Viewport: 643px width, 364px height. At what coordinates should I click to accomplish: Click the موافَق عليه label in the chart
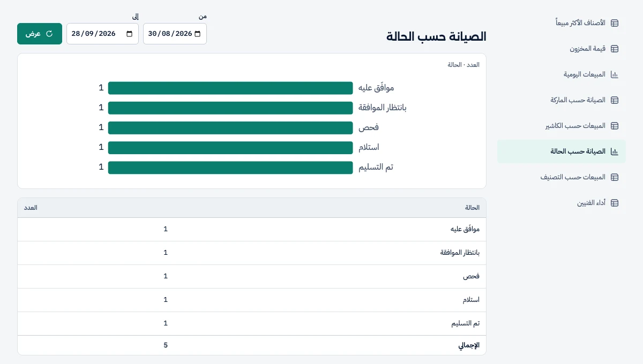click(x=376, y=88)
